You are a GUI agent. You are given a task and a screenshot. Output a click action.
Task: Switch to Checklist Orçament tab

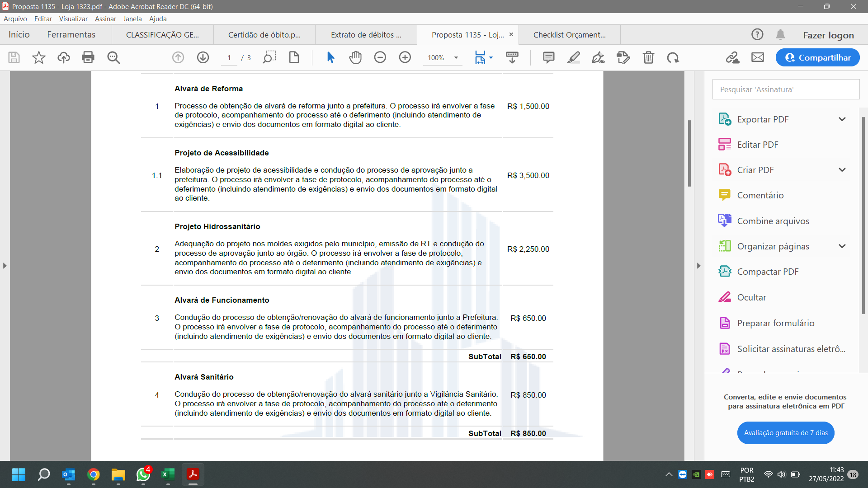coord(570,35)
